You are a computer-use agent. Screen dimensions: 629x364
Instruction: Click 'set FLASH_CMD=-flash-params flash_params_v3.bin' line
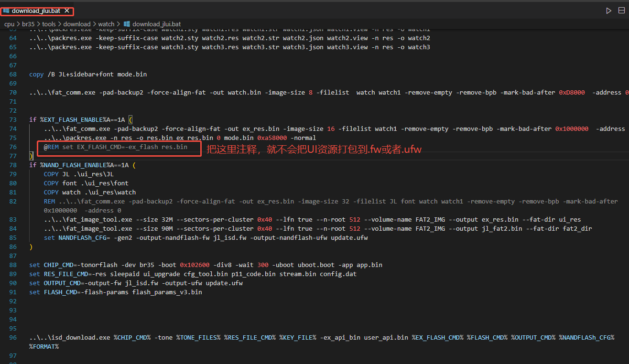coord(116,292)
